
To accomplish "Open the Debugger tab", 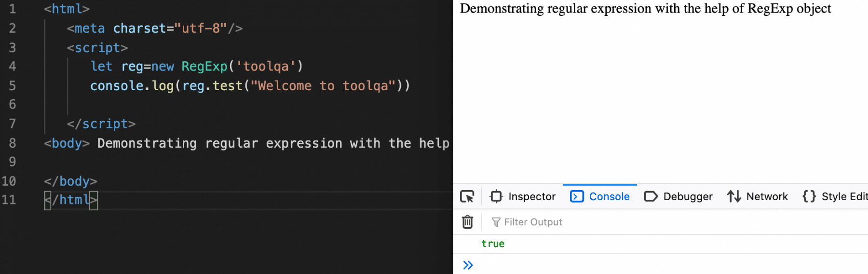I will (x=678, y=196).
